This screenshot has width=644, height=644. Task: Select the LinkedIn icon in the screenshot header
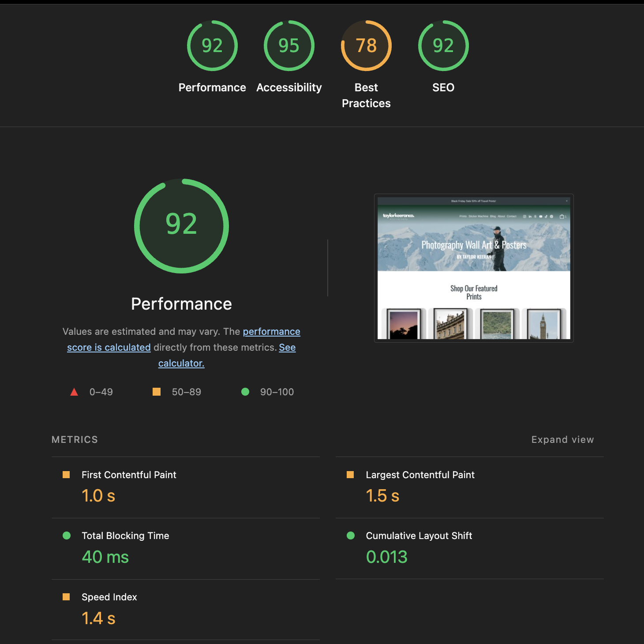click(x=530, y=217)
